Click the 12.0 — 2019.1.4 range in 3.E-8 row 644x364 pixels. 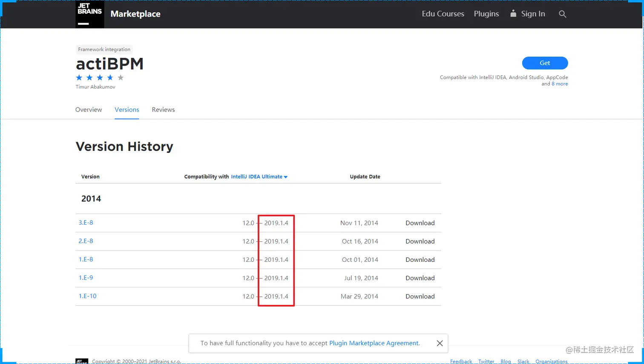pyautogui.click(x=265, y=223)
